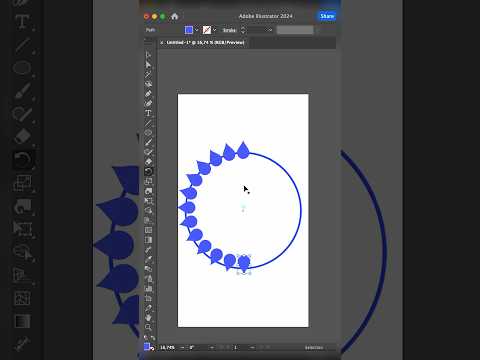Close the Untitled-1 document tab
The height and width of the screenshot is (360, 480).
click(x=162, y=43)
